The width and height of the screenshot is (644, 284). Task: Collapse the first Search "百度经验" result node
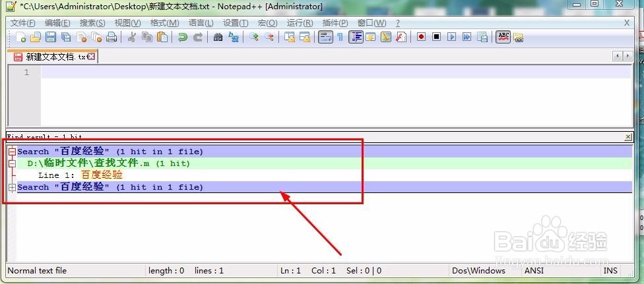click(13, 152)
